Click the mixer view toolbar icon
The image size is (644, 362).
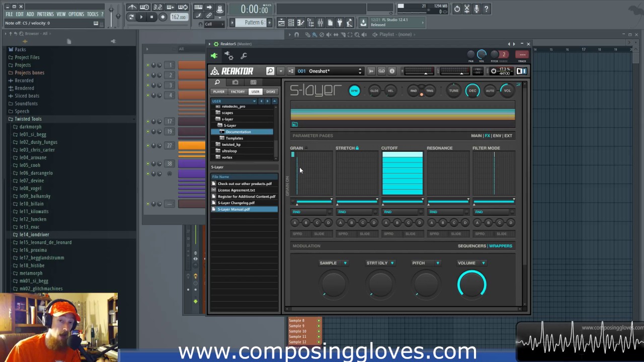point(320,23)
